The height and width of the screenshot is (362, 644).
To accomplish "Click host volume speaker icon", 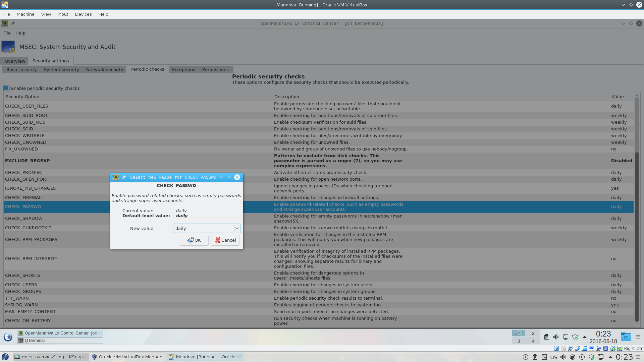I will coord(563,357).
